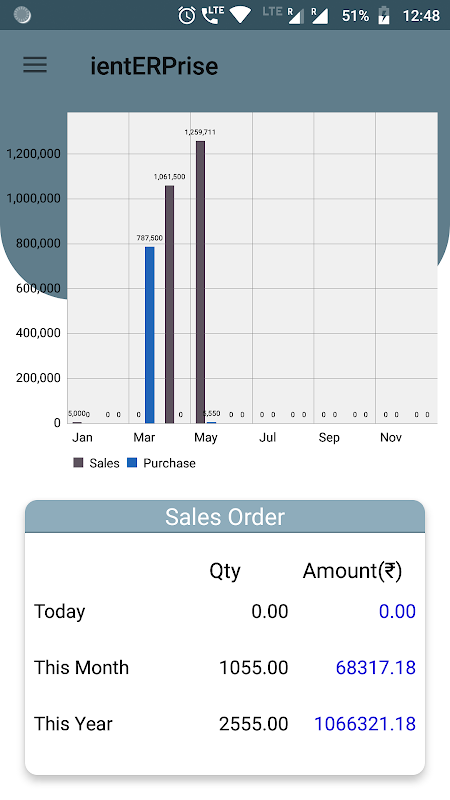
Task: Open This Month amount 68317.18
Action: (376, 667)
